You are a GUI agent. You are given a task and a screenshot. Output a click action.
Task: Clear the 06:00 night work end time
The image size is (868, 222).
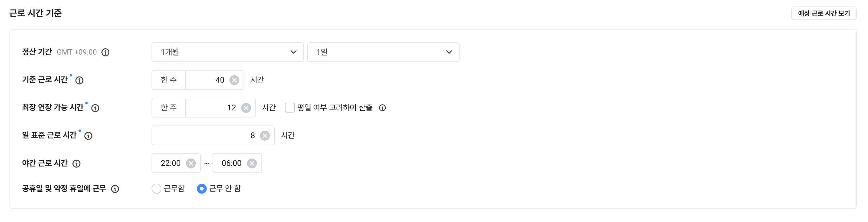[252, 164]
